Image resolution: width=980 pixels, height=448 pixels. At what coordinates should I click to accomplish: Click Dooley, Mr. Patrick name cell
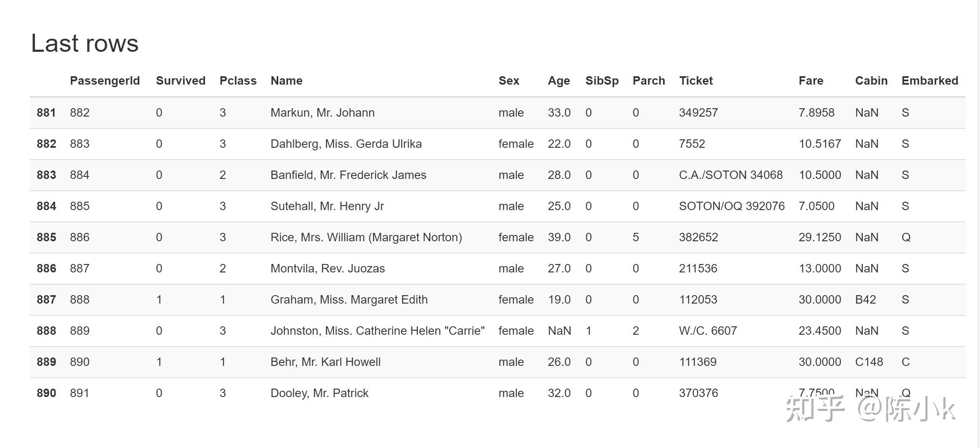(x=319, y=393)
